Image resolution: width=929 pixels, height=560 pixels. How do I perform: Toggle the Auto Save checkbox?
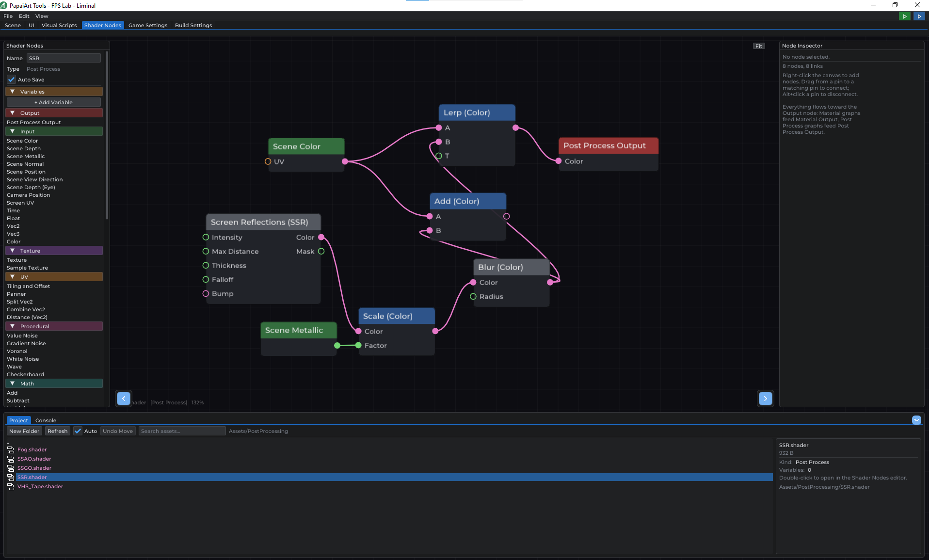tap(12, 80)
